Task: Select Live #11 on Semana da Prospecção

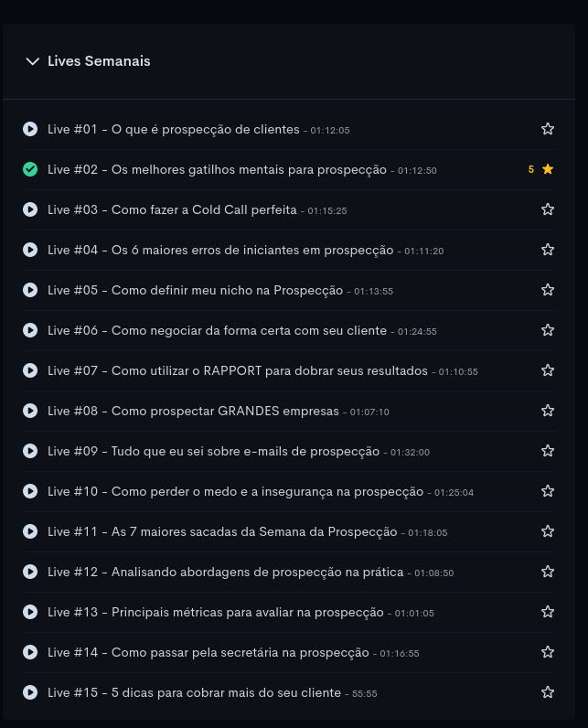Action: [222, 531]
